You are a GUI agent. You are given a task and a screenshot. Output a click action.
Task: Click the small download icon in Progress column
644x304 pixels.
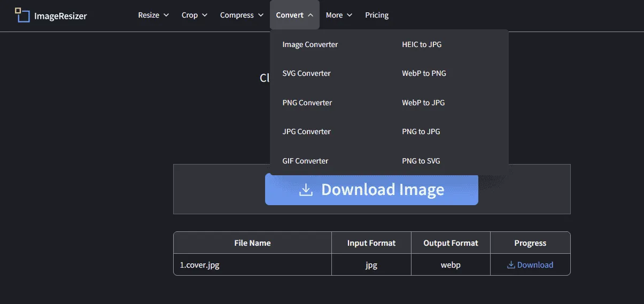pyautogui.click(x=511, y=264)
